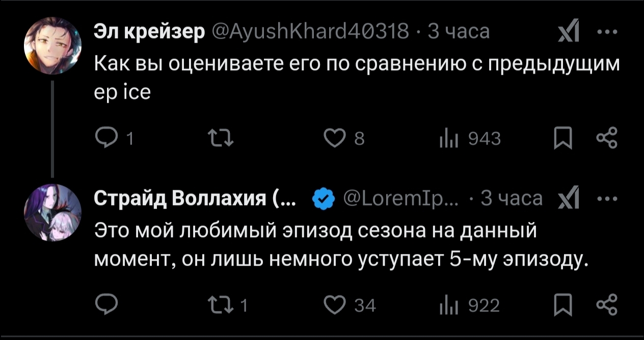This screenshot has height=340, width=644.
Task: Open more options for first tweet
Action: click(607, 32)
